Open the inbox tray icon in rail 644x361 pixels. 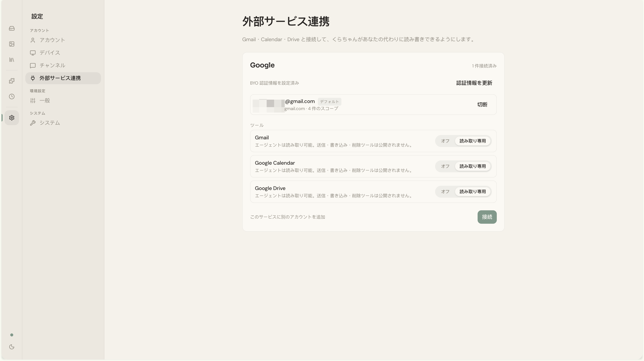point(12,28)
